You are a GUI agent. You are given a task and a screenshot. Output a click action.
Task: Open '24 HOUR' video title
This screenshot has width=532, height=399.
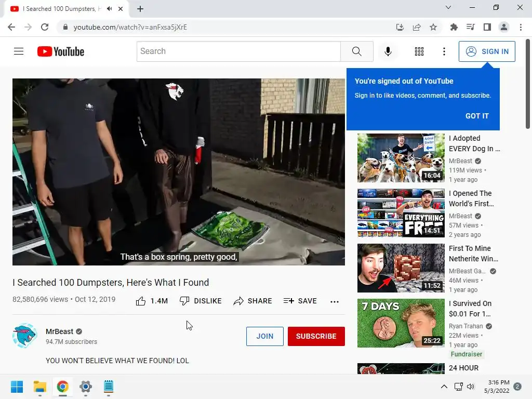[463, 368]
